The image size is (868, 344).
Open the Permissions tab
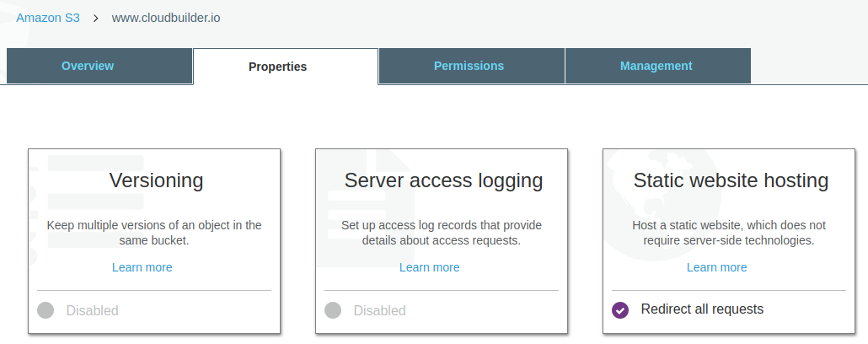[x=469, y=66]
